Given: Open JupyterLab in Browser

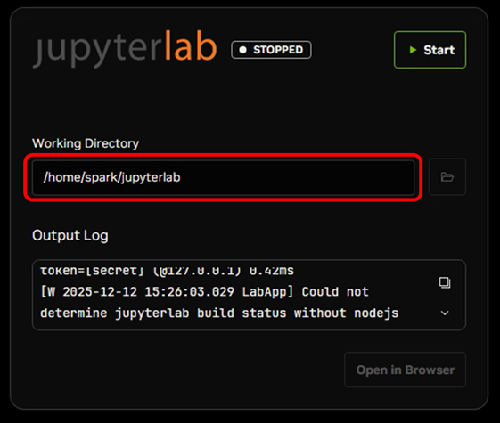Looking at the screenshot, I should 405,370.
